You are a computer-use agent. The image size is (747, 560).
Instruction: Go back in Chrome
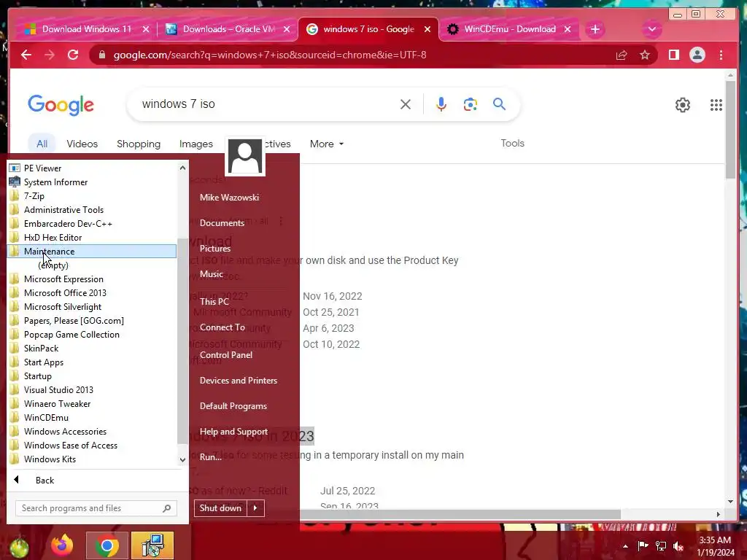pos(26,55)
